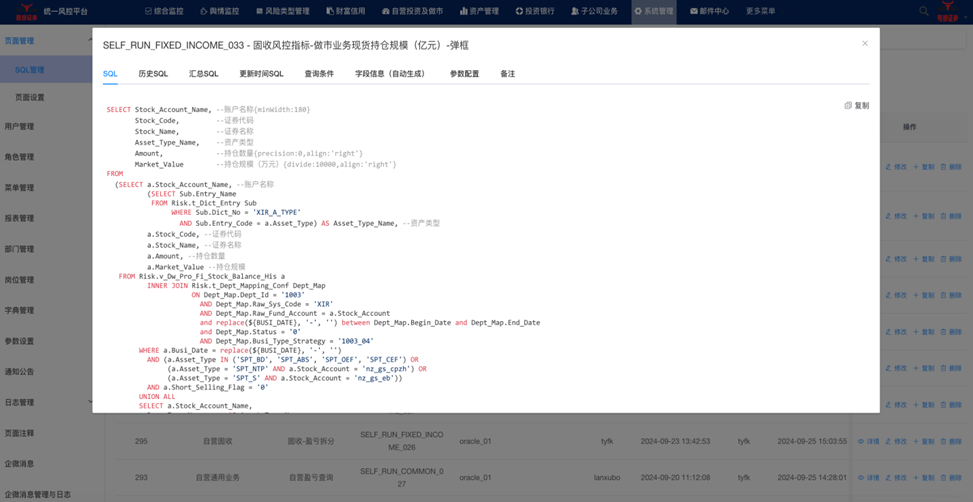Open 自营投资及做市 in top navigation

pyautogui.click(x=413, y=11)
